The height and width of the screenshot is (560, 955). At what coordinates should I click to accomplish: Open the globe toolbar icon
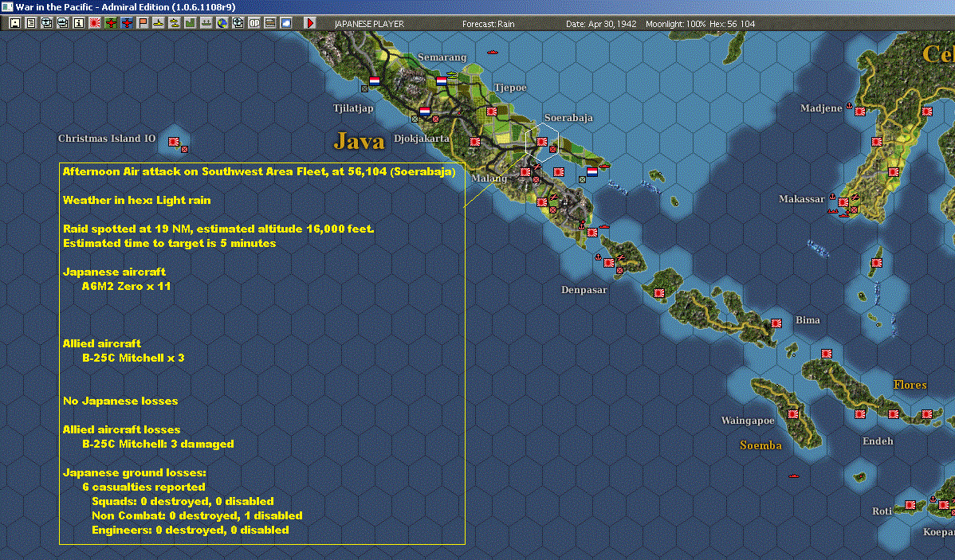point(222,23)
